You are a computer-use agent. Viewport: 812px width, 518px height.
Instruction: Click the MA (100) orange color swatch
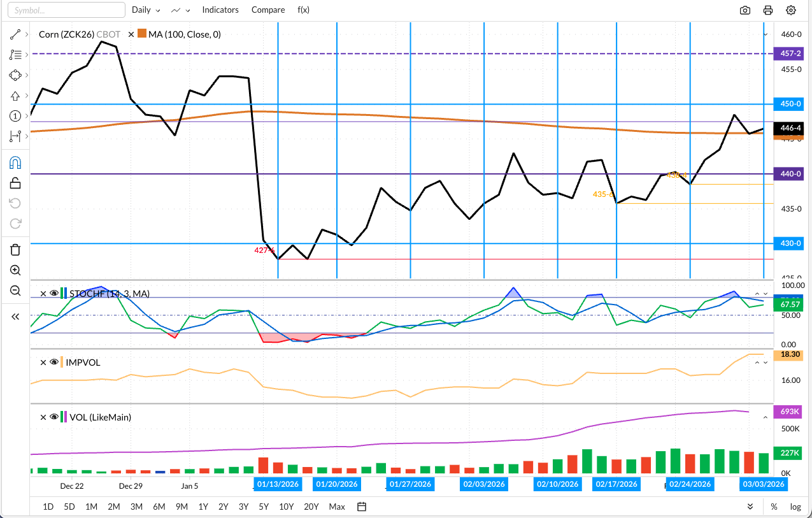142,34
